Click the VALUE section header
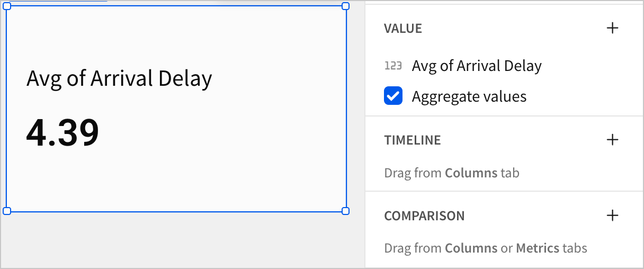644x269 pixels. click(403, 29)
